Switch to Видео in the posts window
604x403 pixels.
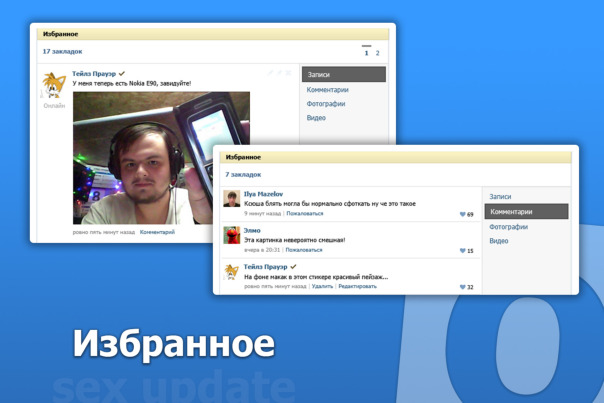click(x=316, y=118)
